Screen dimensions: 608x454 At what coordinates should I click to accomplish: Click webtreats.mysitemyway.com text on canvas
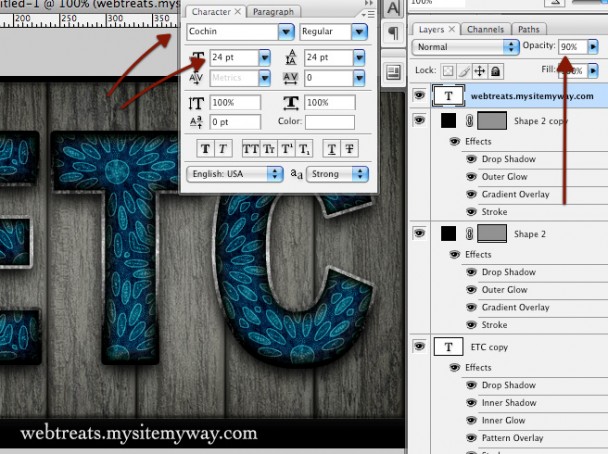point(139,434)
